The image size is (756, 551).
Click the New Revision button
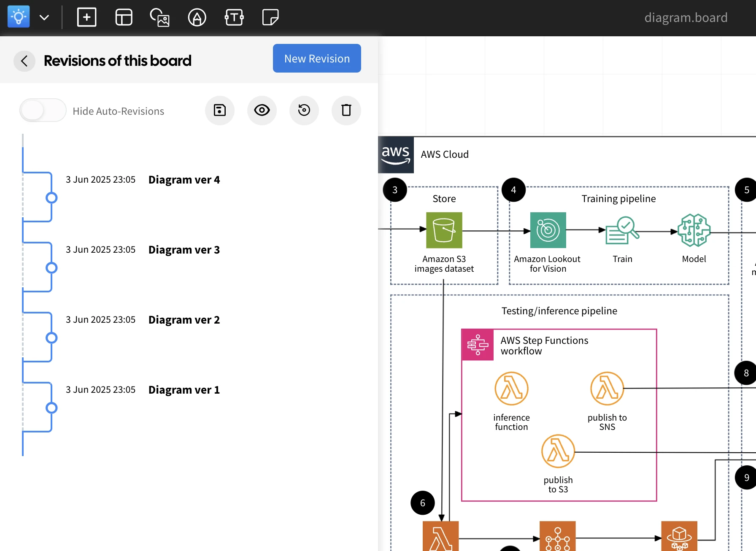(x=317, y=58)
